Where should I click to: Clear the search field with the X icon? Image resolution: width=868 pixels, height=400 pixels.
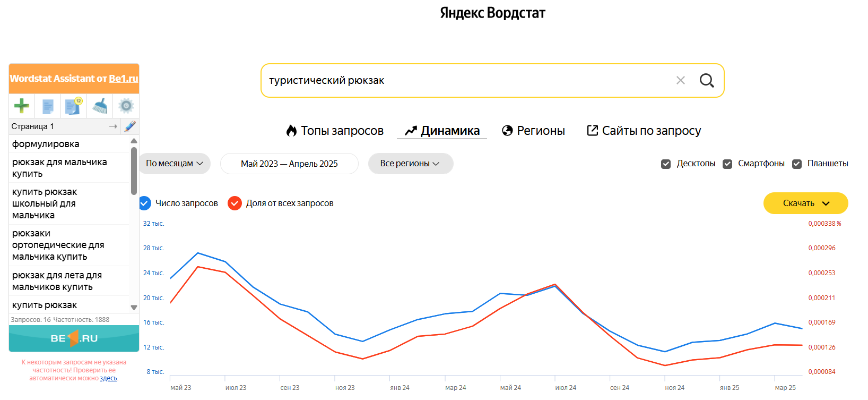[681, 80]
